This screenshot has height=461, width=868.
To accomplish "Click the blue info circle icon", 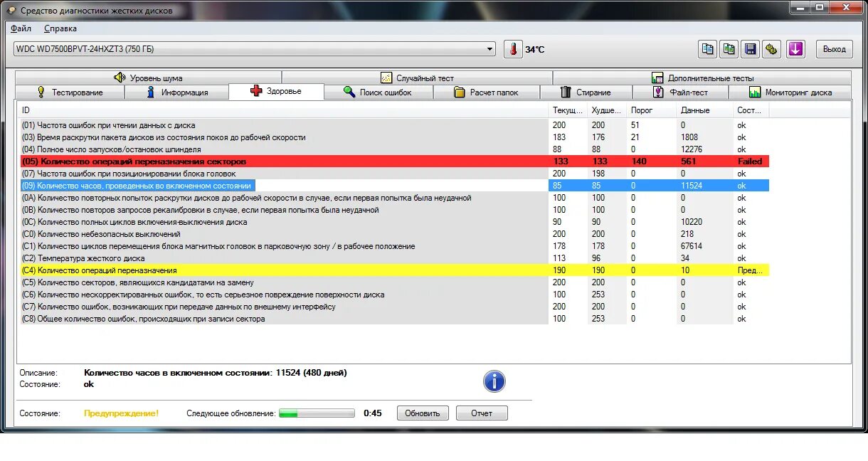I will click(x=494, y=381).
